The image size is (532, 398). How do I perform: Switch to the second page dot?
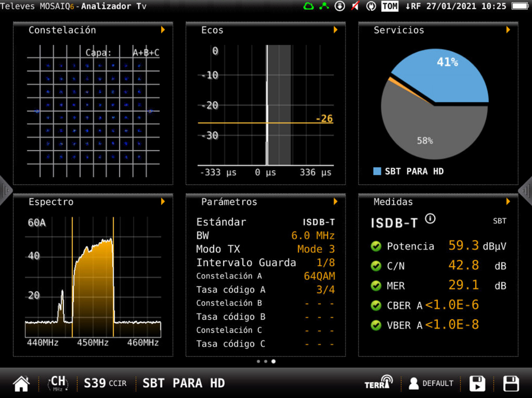tap(265, 361)
